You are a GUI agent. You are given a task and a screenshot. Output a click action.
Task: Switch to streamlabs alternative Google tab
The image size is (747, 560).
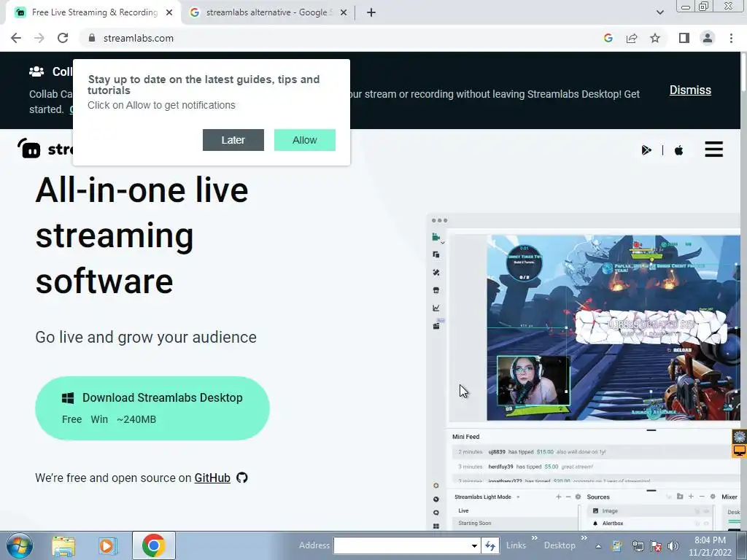266,12
